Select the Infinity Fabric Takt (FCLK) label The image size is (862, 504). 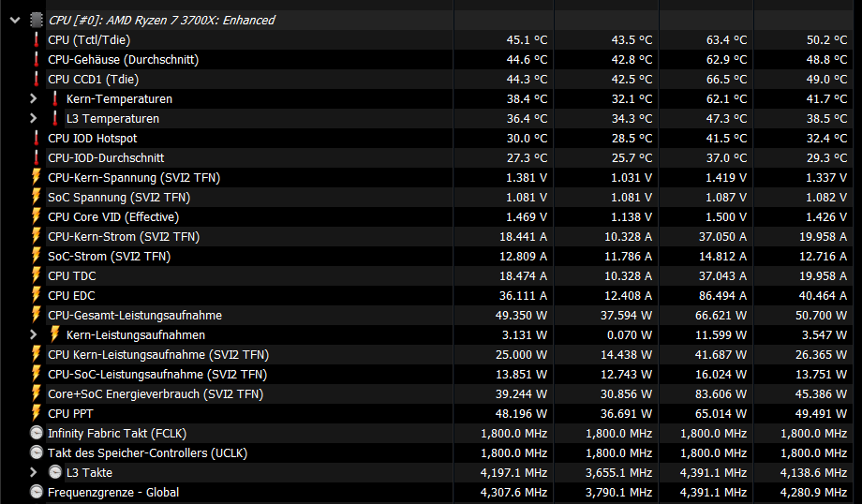tap(117, 434)
